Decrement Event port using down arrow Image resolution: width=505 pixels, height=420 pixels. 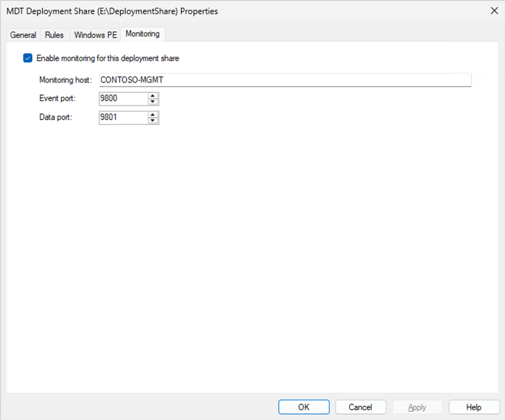tap(154, 101)
